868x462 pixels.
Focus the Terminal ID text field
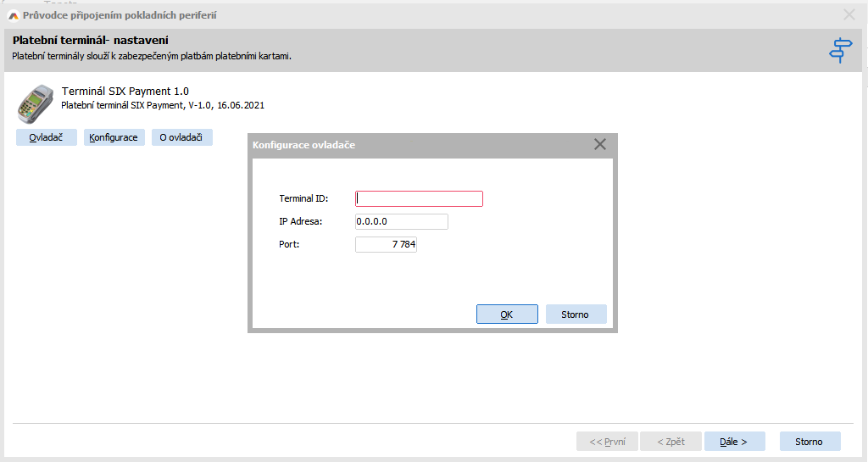[x=419, y=198]
